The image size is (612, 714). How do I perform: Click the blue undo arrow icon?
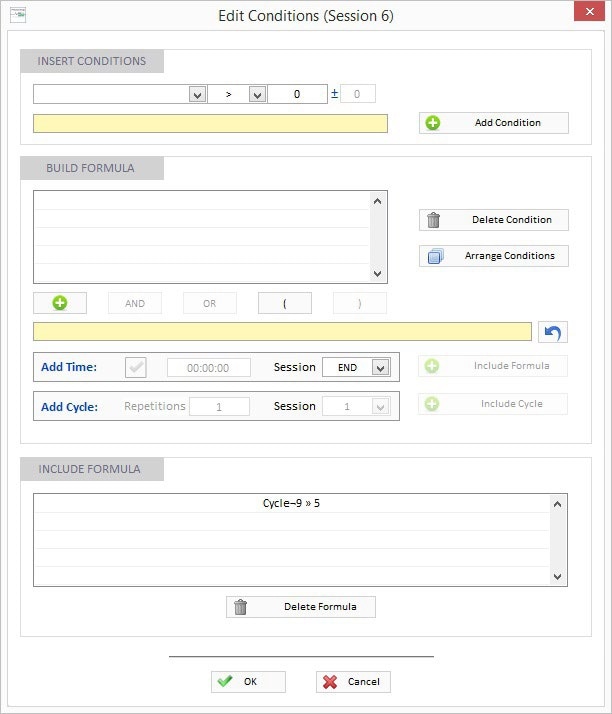coord(552,332)
